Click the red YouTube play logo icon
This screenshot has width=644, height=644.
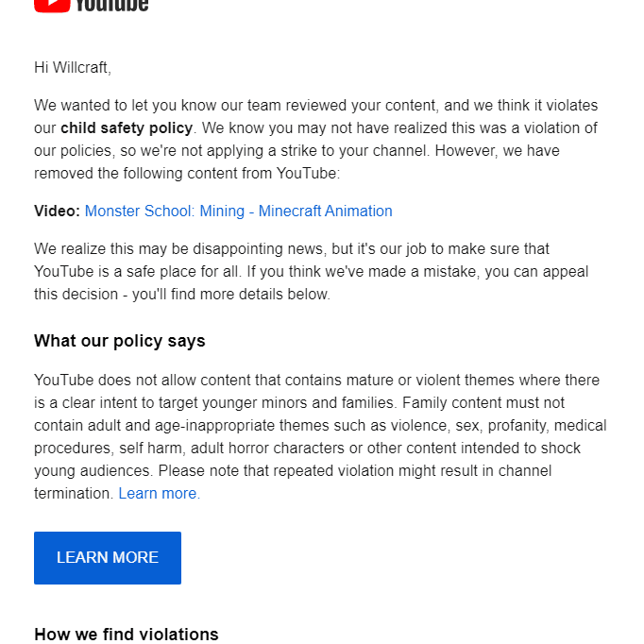pyautogui.click(x=52, y=6)
